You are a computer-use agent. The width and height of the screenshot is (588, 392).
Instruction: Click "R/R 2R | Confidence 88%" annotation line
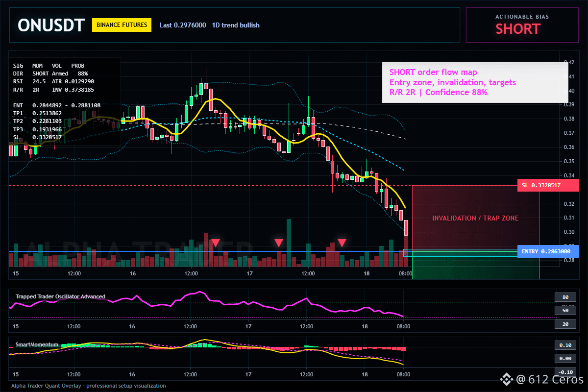coord(439,92)
